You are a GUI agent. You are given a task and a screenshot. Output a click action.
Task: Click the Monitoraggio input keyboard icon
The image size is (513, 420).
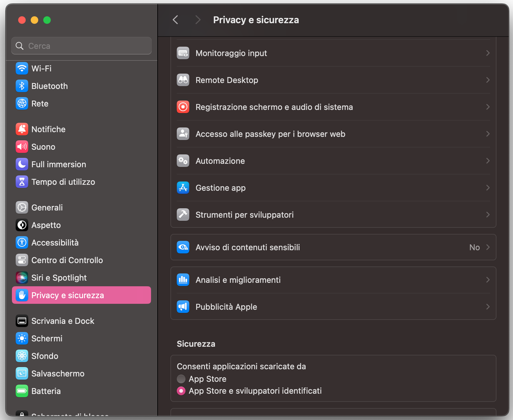point(183,53)
